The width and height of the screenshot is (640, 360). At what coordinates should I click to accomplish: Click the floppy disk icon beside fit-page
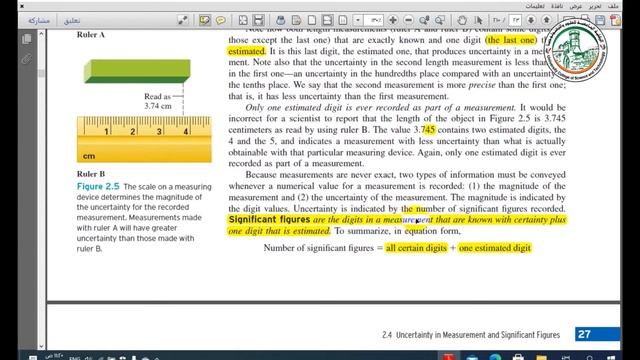tap(258, 20)
